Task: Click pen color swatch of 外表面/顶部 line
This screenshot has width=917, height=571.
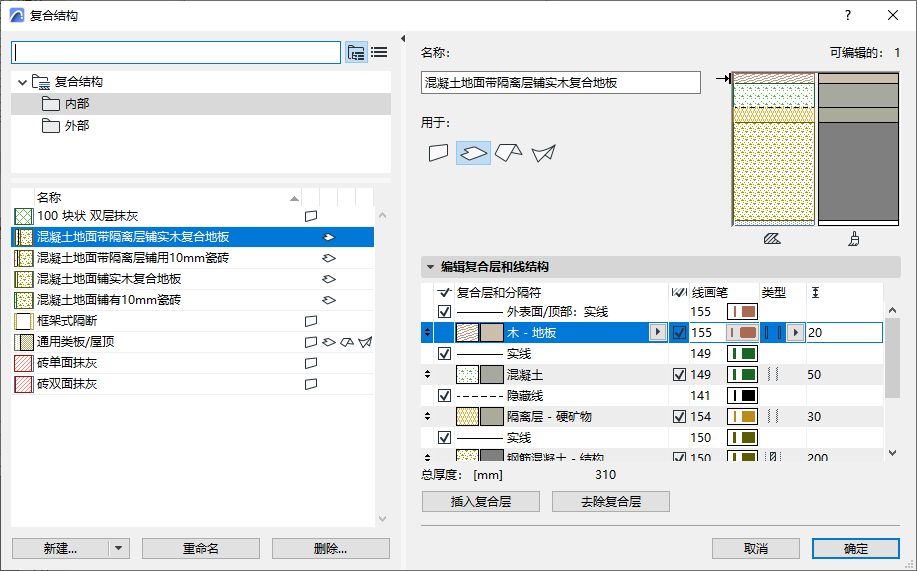Action: tap(742, 312)
